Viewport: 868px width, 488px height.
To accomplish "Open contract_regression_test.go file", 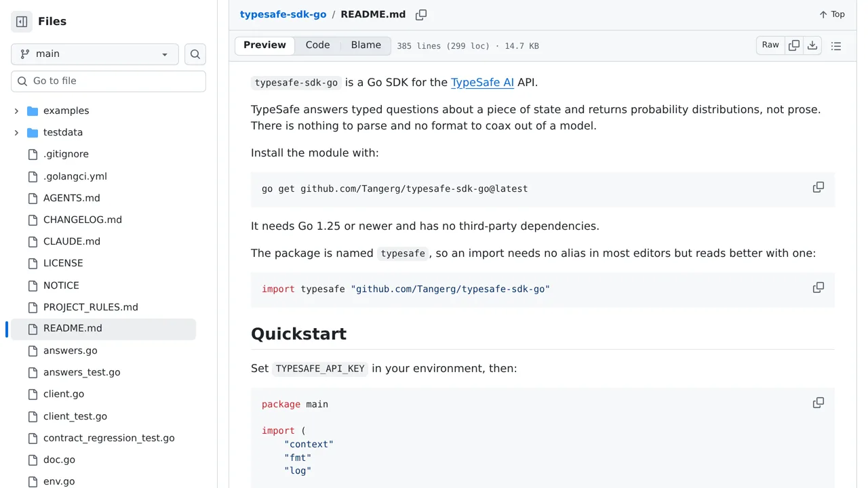I will tap(109, 438).
